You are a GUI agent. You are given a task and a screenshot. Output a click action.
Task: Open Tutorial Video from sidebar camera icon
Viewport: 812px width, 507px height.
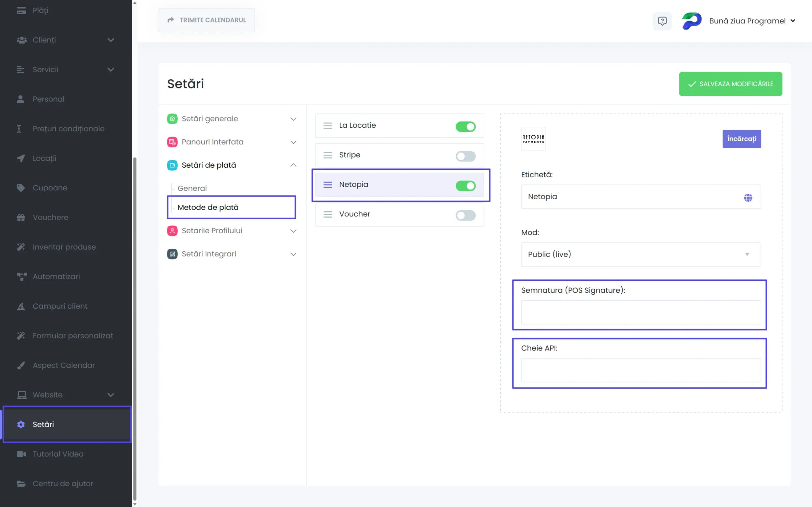(21, 454)
